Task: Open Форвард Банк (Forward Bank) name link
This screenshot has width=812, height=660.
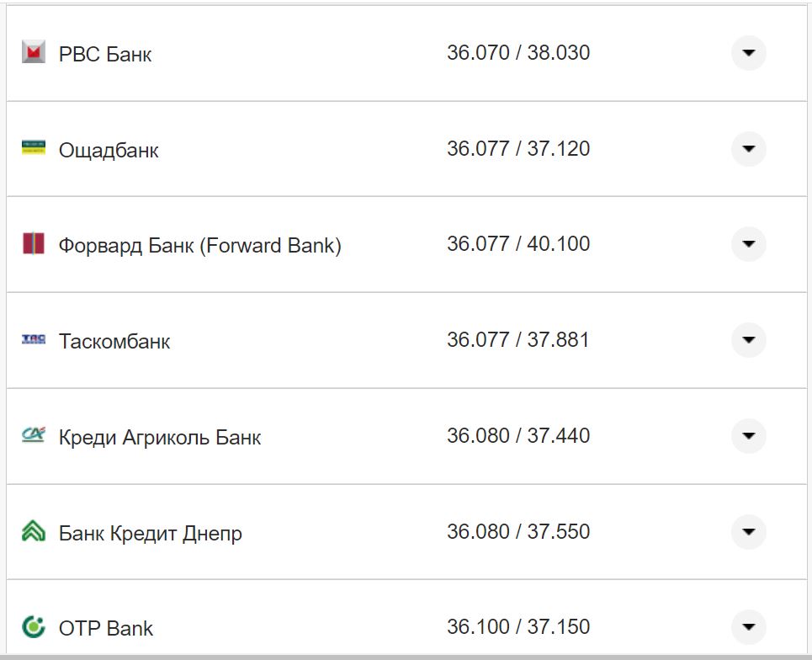Action: point(199,246)
